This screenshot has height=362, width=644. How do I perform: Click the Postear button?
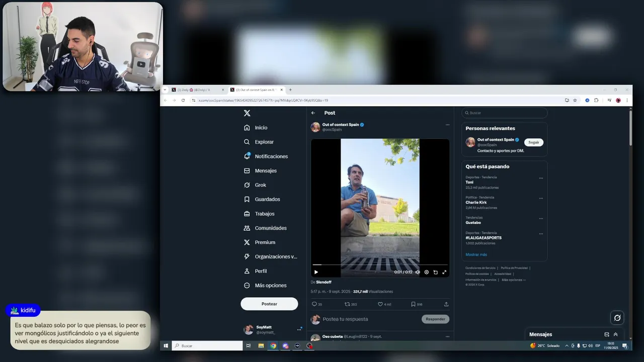click(x=269, y=304)
